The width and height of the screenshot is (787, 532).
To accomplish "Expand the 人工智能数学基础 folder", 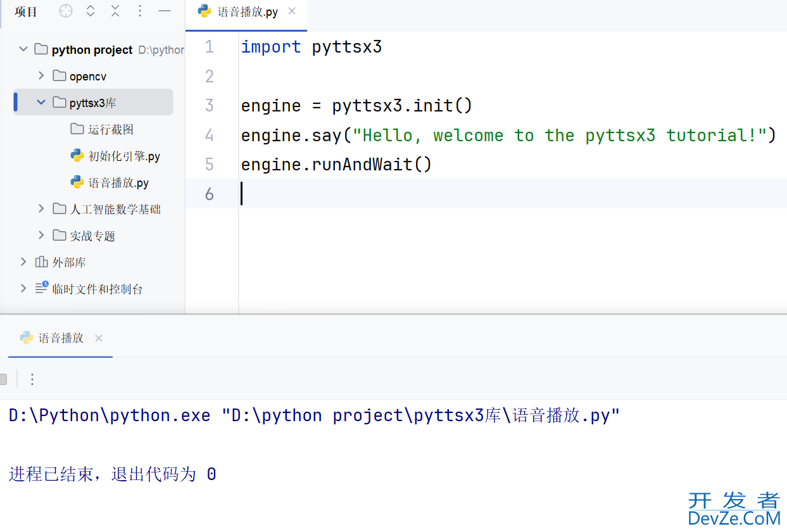I will point(41,209).
